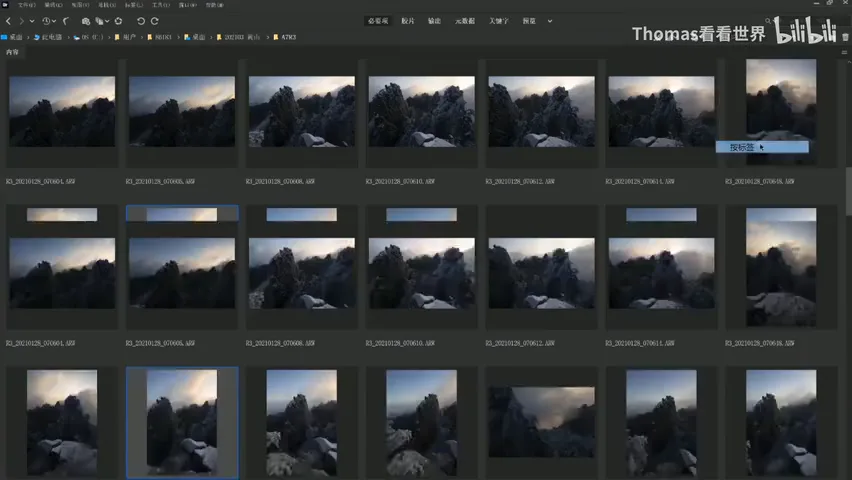Open in Camera Raw icon

pos(118,21)
